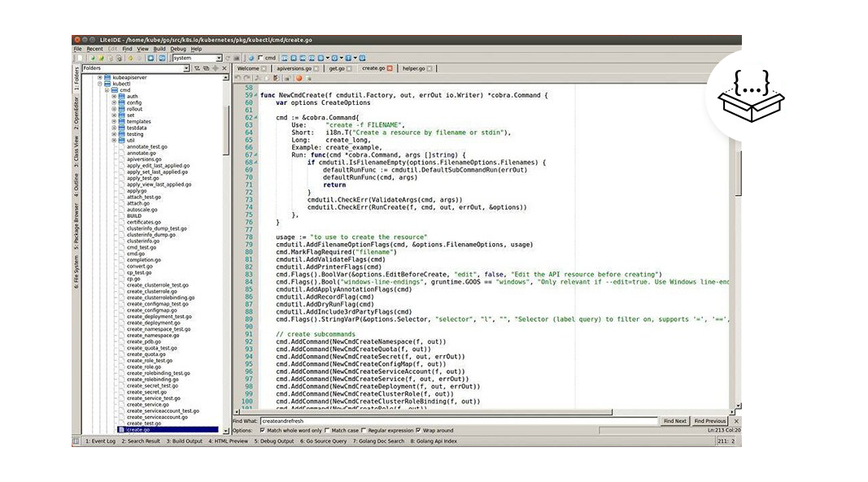Expand the templates folder in the tree

pyautogui.click(x=115, y=122)
